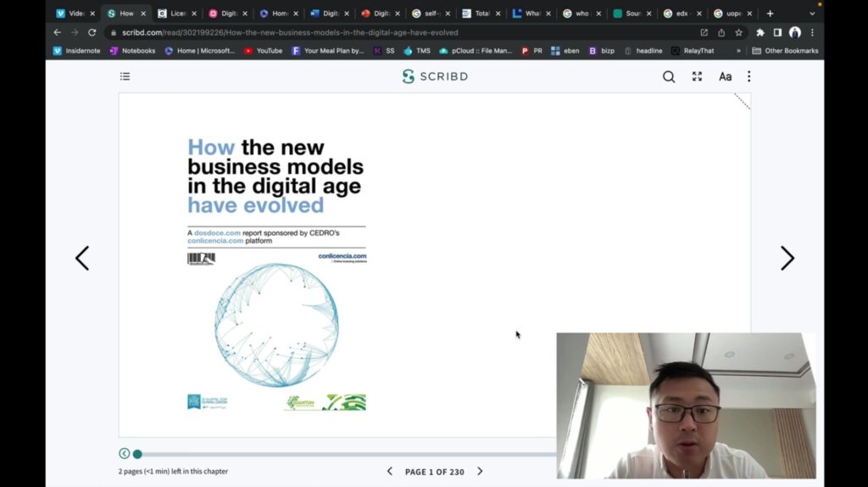Click the small next-page chevron beside PAGE 1 OF 230

point(480,472)
